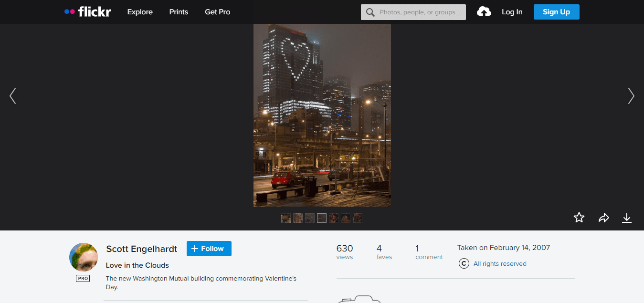This screenshot has height=303, width=644.
Task: Share the photo using the arrow icon
Action: (x=603, y=218)
